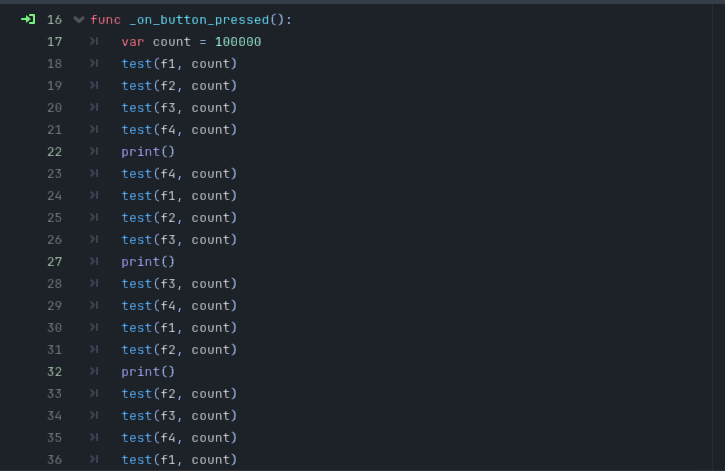Click line number 17 in gutter
The image size is (725, 471).
click(54, 42)
